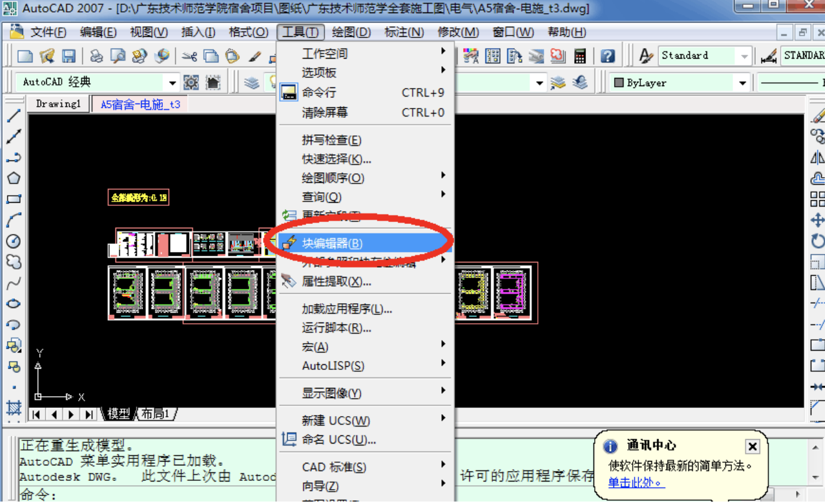Select the Spline draw tool

[13, 283]
